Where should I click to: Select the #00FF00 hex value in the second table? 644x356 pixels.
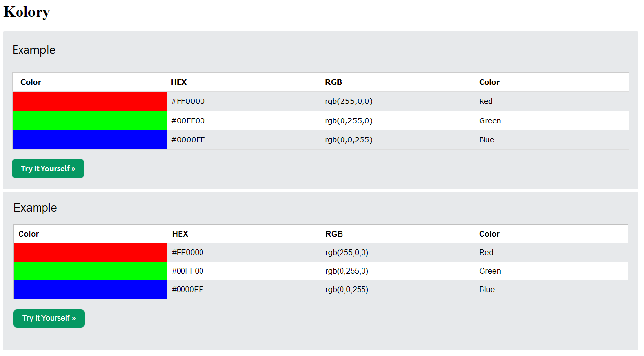tap(188, 271)
